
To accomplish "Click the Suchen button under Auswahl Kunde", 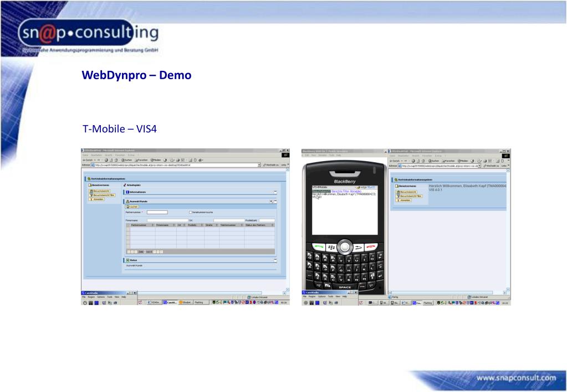I will click(x=132, y=207).
